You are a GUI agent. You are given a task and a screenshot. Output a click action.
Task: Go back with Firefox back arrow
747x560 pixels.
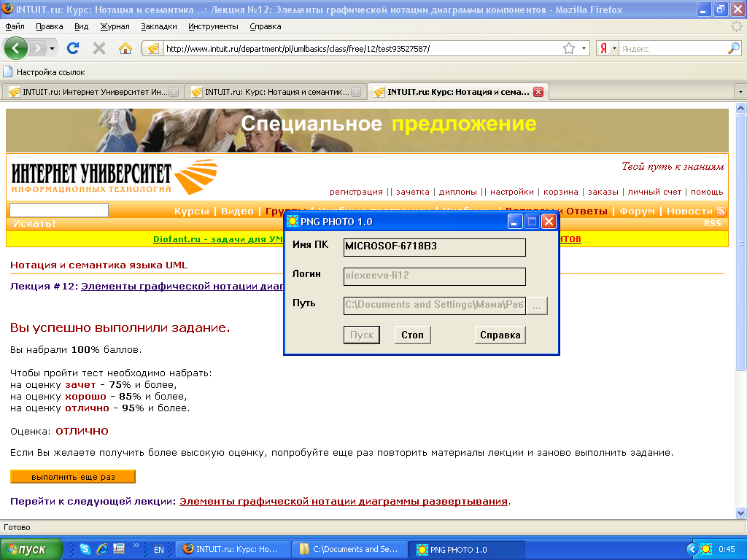click(16, 48)
